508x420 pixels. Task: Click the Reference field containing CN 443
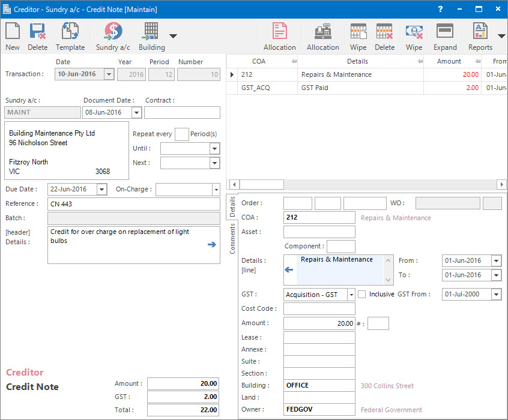click(x=133, y=204)
